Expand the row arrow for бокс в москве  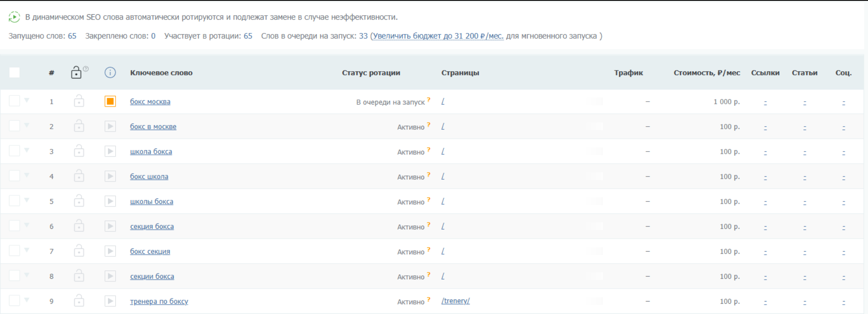pos(27,125)
